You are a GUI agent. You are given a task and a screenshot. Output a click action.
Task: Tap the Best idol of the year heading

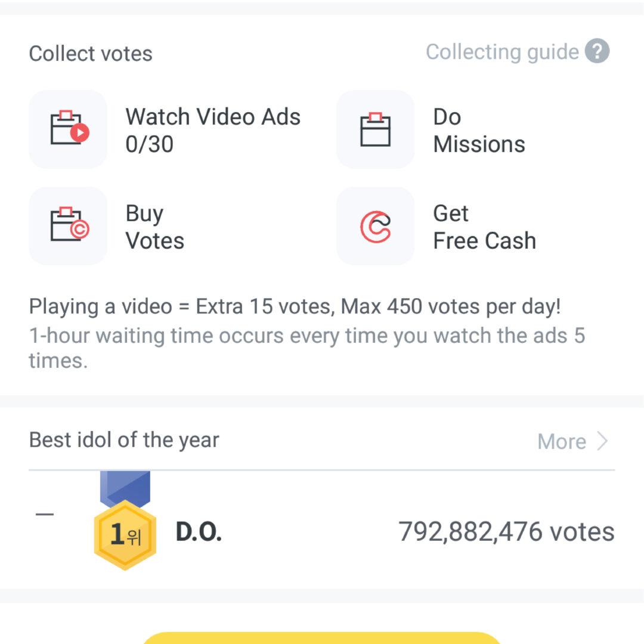[x=124, y=440]
